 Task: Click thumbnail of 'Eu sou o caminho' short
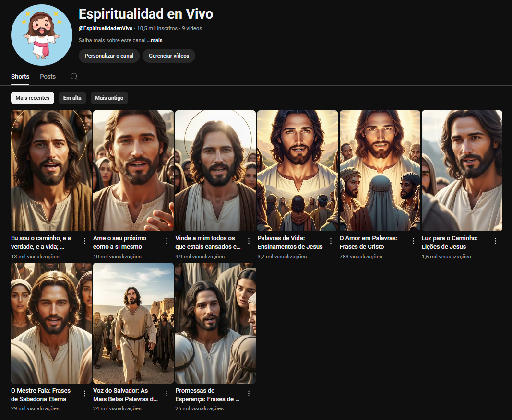[x=51, y=171]
